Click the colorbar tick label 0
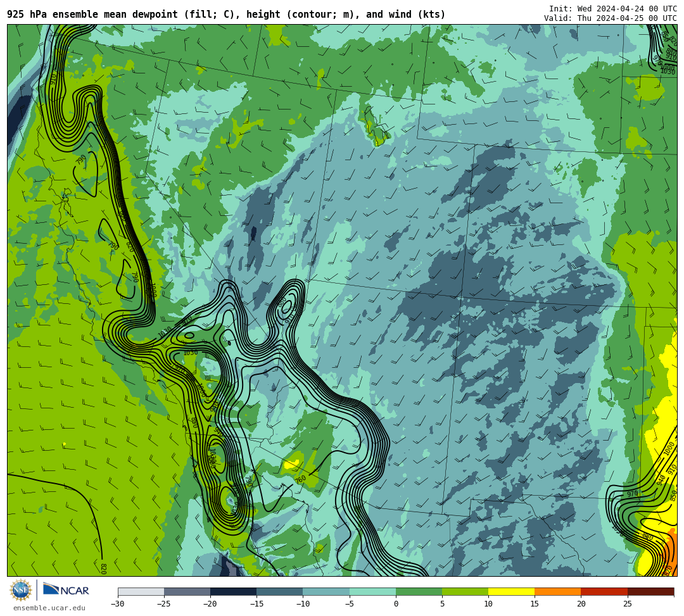 tap(396, 604)
